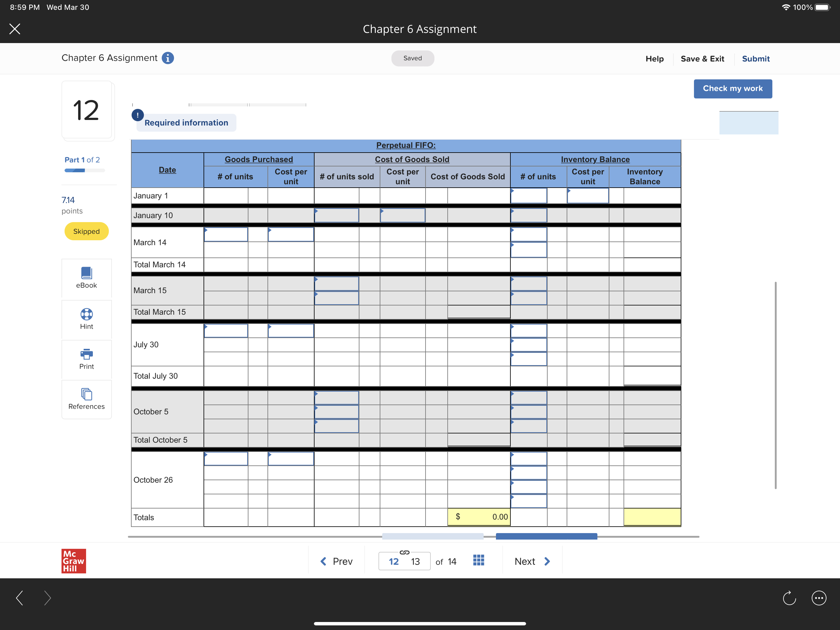Viewport: 840px width, 630px height.
Task: Click July 30 cost per unit field
Action: (291, 331)
